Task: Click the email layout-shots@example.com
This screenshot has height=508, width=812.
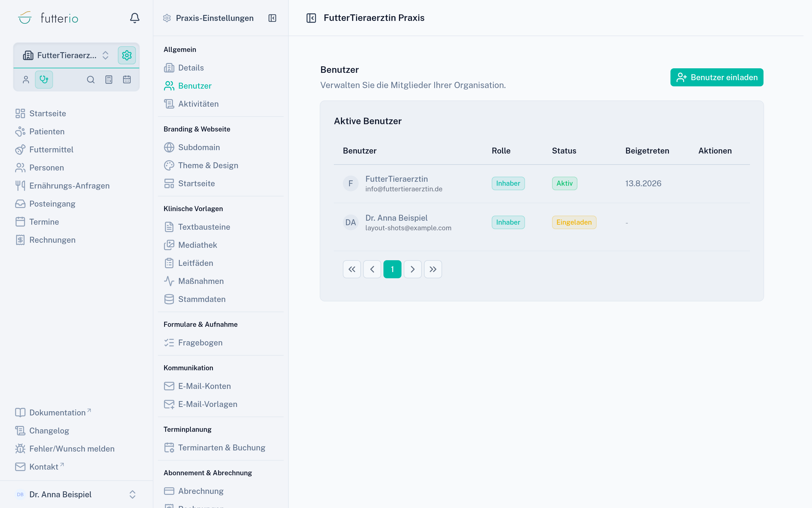Action: pyautogui.click(x=408, y=228)
